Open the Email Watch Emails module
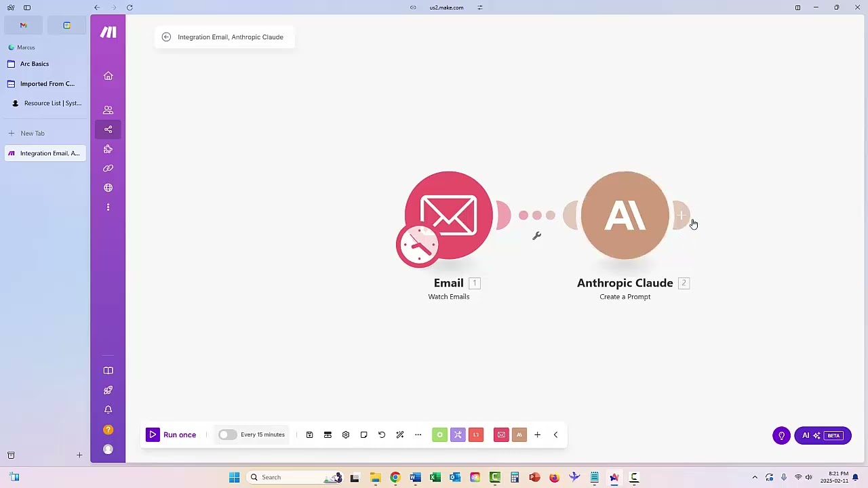 tap(448, 216)
